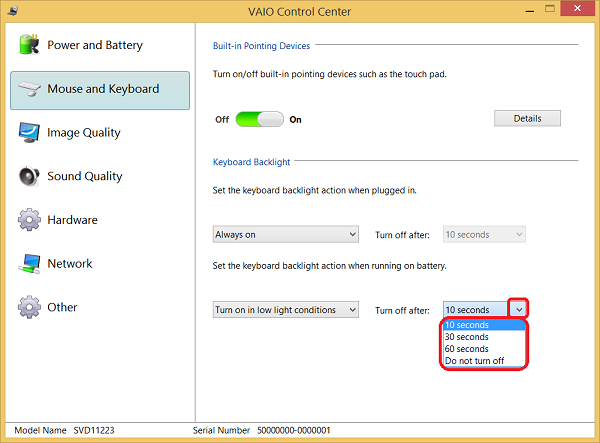Toggle the built-in pointing devices switch
This screenshot has height=443, width=600.
click(x=259, y=119)
